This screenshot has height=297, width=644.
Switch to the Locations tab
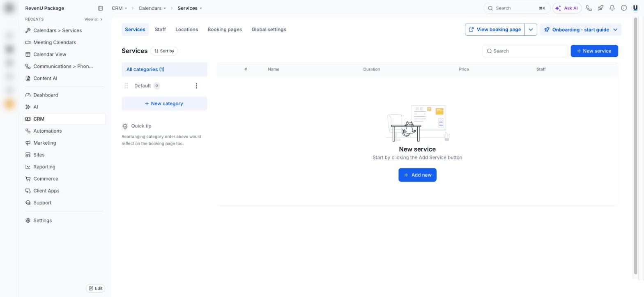click(x=186, y=30)
